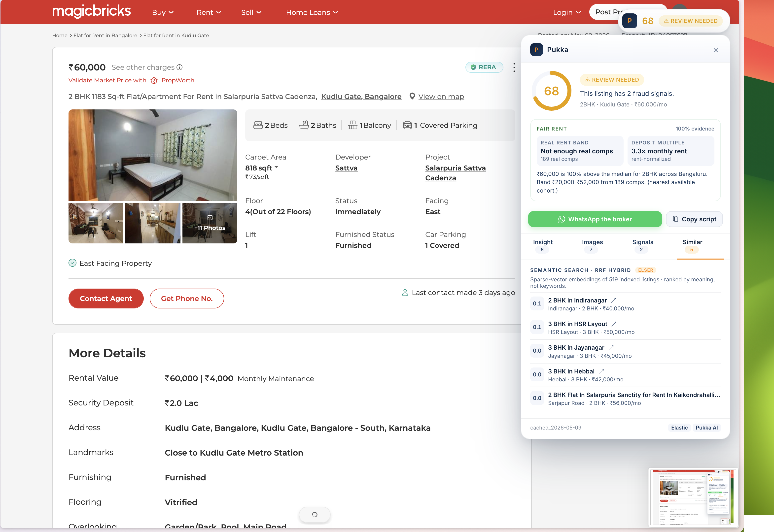Expand the Buy dropdown menu
Screen dimensions: 774x532
[163, 12]
